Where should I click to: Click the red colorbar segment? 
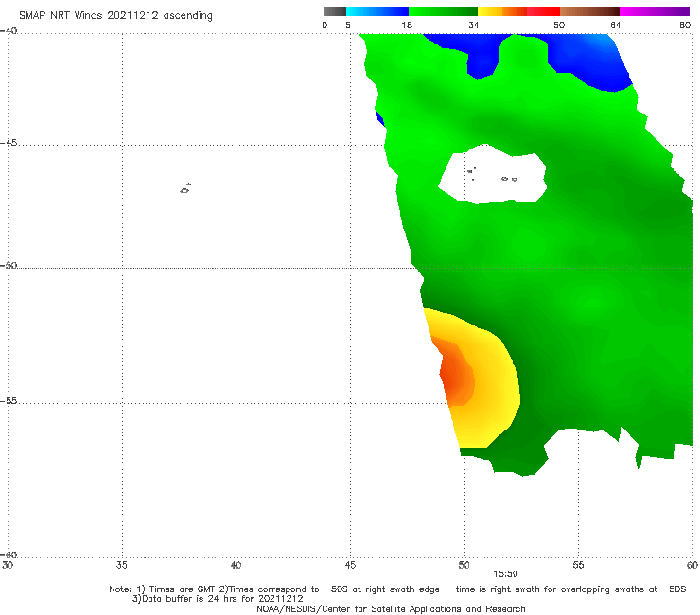543,11
